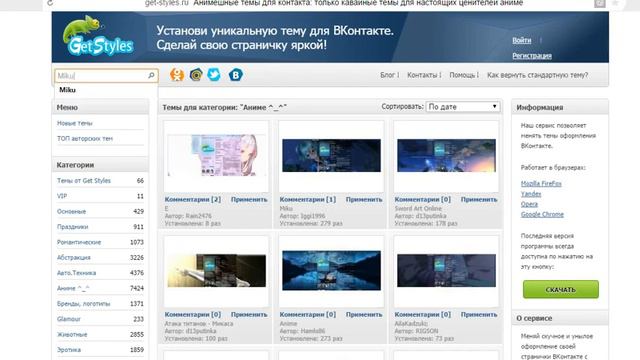The height and width of the screenshot is (360, 640).
Task: Open the Контакты menu item
Action: click(x=422, y=75)
